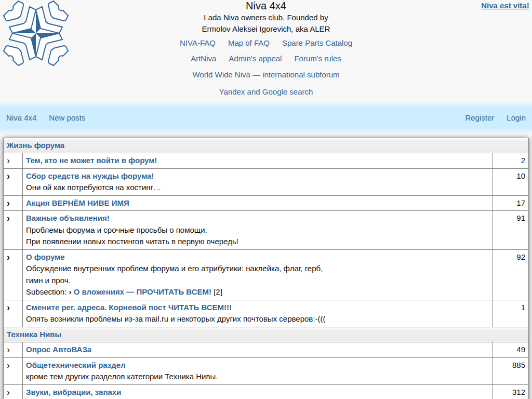Click the Niva est vita! link

point(504,6)
